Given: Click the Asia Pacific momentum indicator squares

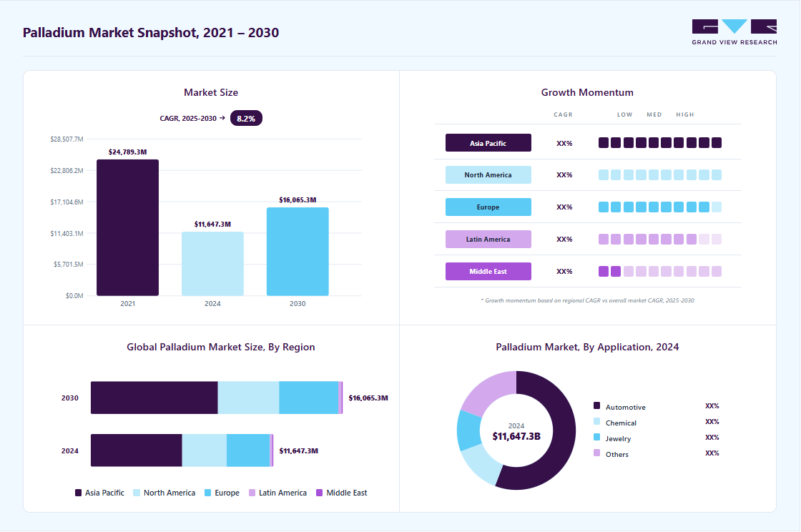Looking at the screenshot, I should click(660, 142).
